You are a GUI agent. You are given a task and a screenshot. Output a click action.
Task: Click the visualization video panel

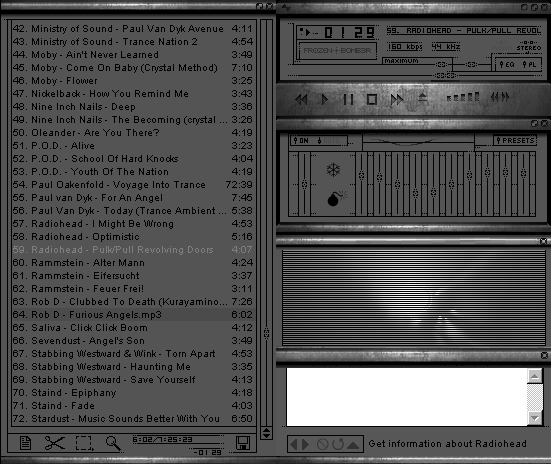414,298
